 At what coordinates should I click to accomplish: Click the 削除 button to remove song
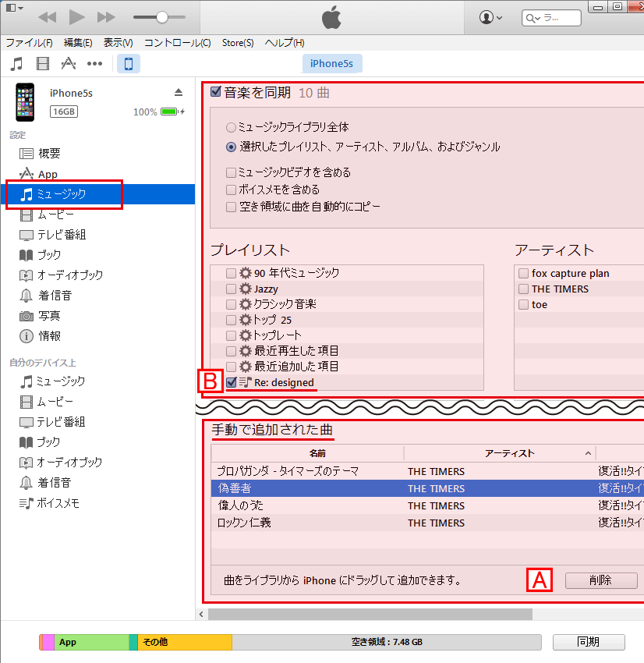click(x=601, y=581)
